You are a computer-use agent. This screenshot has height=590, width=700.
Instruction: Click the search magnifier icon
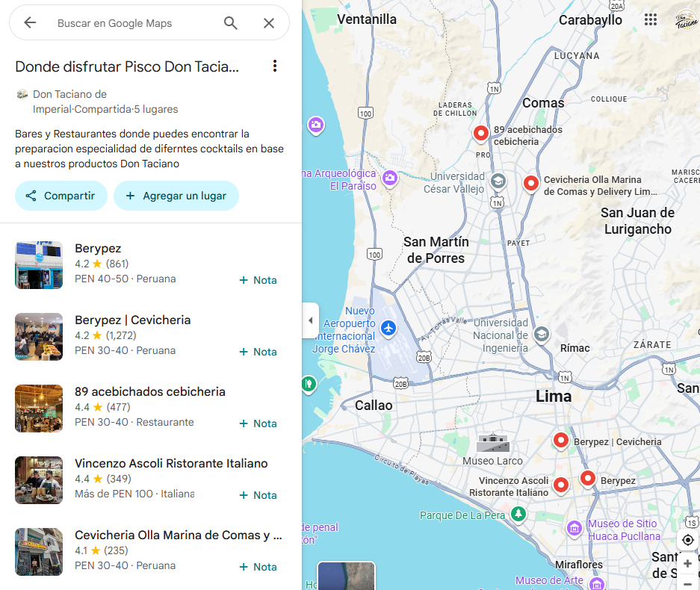[230, 22]
